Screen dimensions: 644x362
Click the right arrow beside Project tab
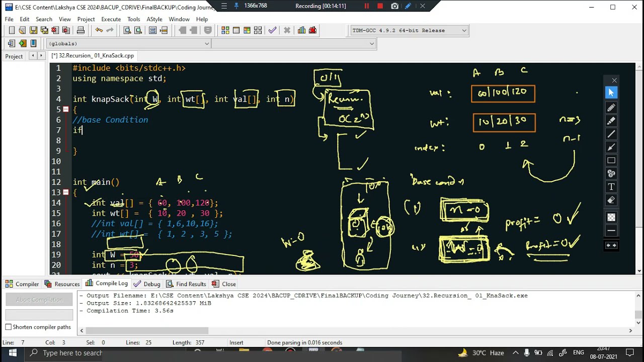pyautogui.click(x=41, y=55)
